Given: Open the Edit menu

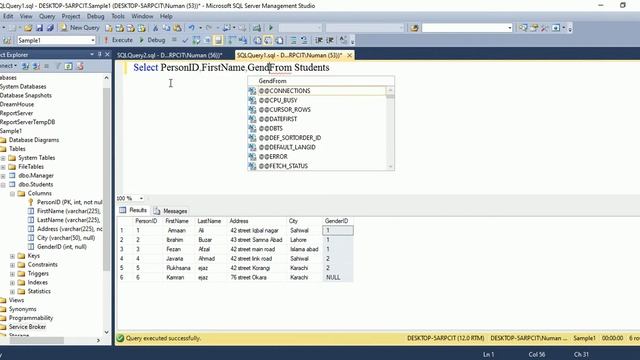Looking at the screenshot, I should (8, 16).
